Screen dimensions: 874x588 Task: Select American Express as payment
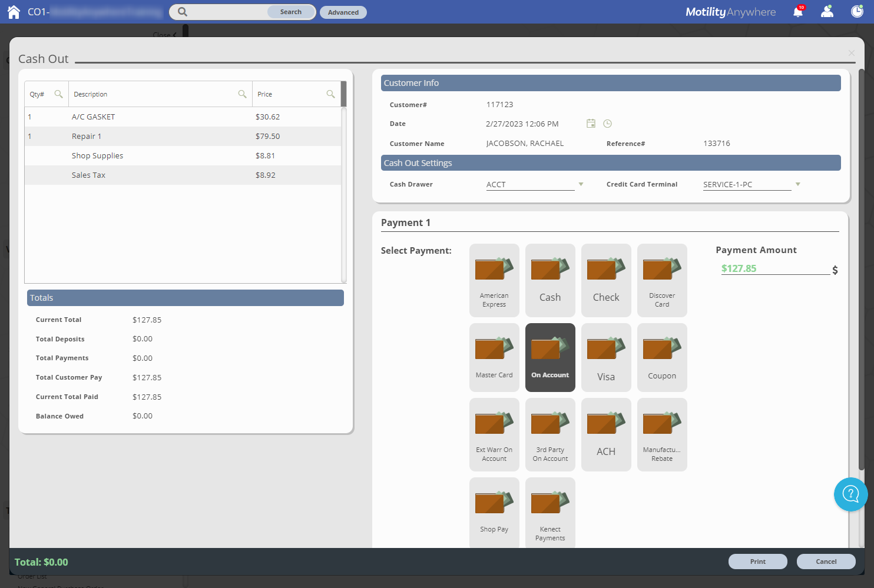pos(494,281)
